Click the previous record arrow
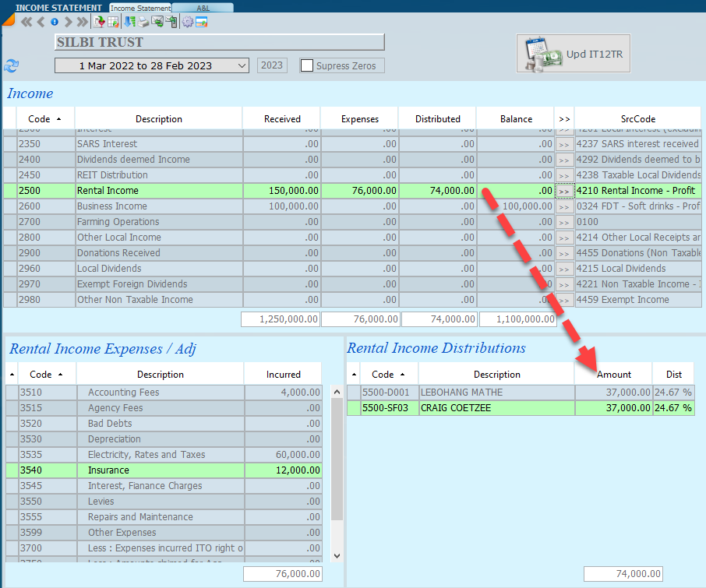The width and height of the screenshot is (706, 588). point(41,22)
